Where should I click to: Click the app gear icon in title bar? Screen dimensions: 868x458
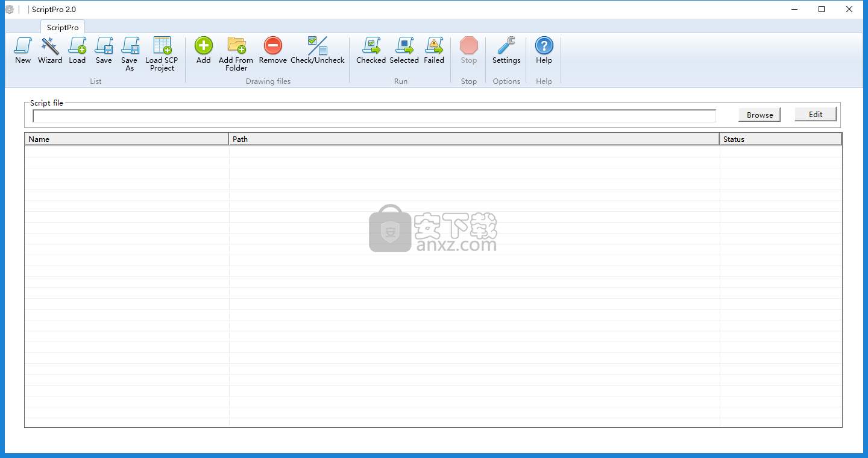(x=9, y=9)
